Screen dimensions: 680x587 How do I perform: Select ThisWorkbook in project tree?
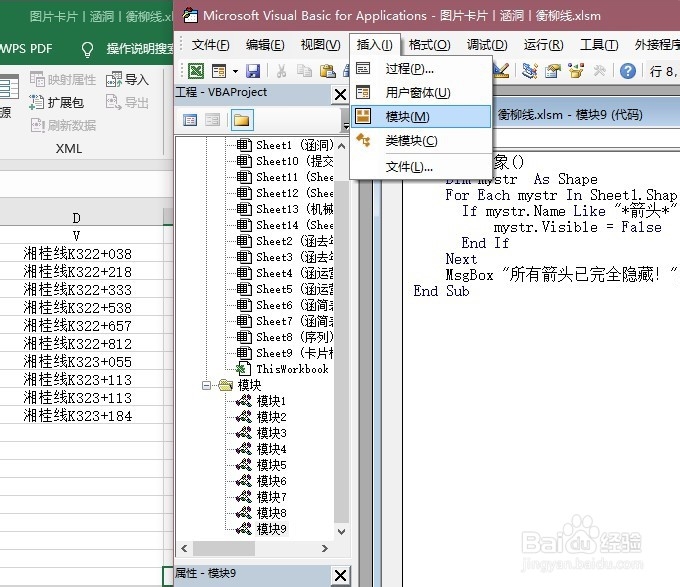point(282,369)
